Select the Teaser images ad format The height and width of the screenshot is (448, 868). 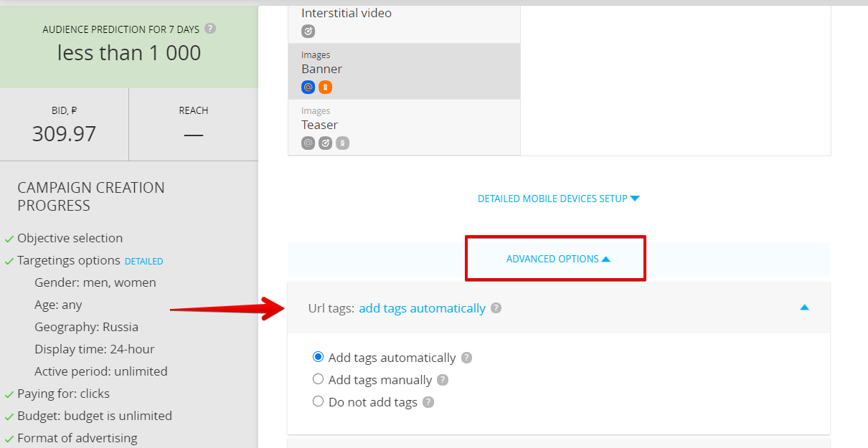pos(403,126)
